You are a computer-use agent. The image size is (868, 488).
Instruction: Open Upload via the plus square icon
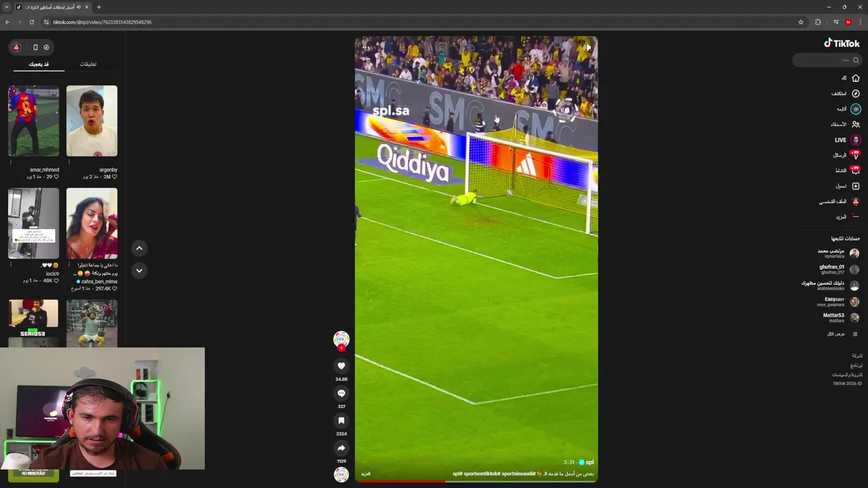point(856,186)
